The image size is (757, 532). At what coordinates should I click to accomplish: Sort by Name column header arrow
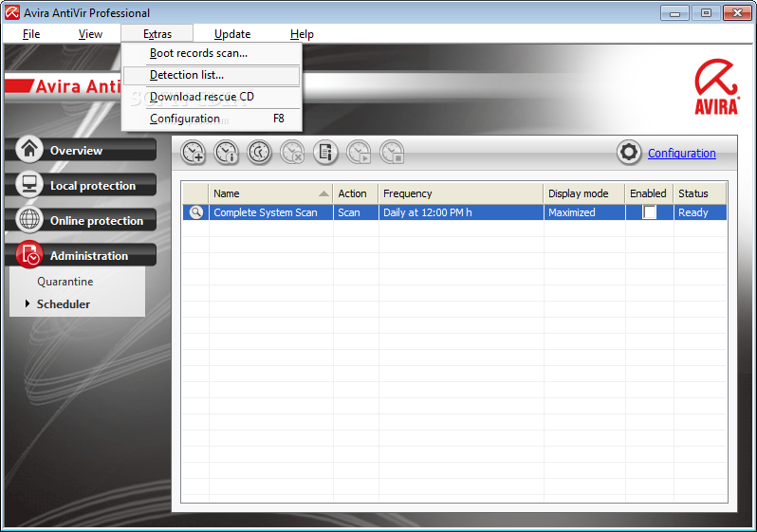323,194
